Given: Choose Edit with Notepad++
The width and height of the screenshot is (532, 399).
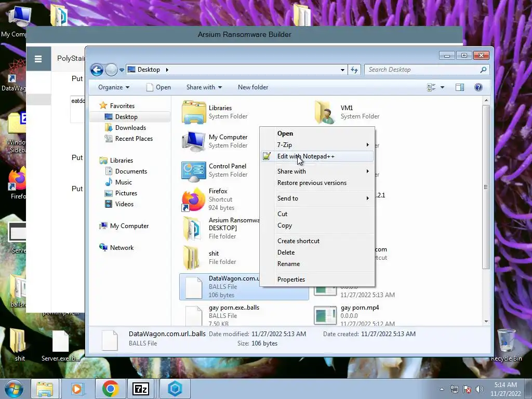Looking at the screenshot, I should pyautogui.click(x=318, y=156).
